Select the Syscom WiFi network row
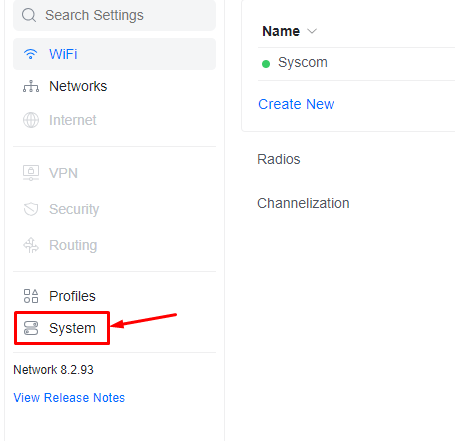This screenshot has width=455, height=441. (356, 63)
